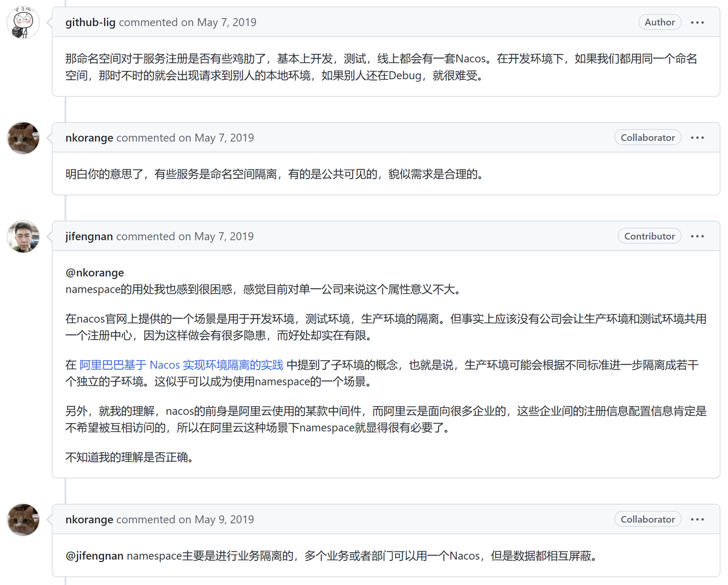Open the github-lig username link
The height and width of the screenshot is (585, 728).
click(x=90, y=22)
